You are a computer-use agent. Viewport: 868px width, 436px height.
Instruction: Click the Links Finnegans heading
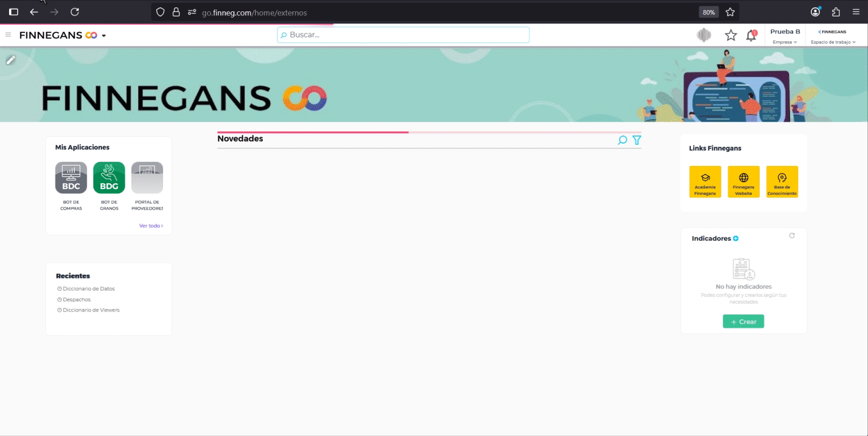[x=715, y=148]
